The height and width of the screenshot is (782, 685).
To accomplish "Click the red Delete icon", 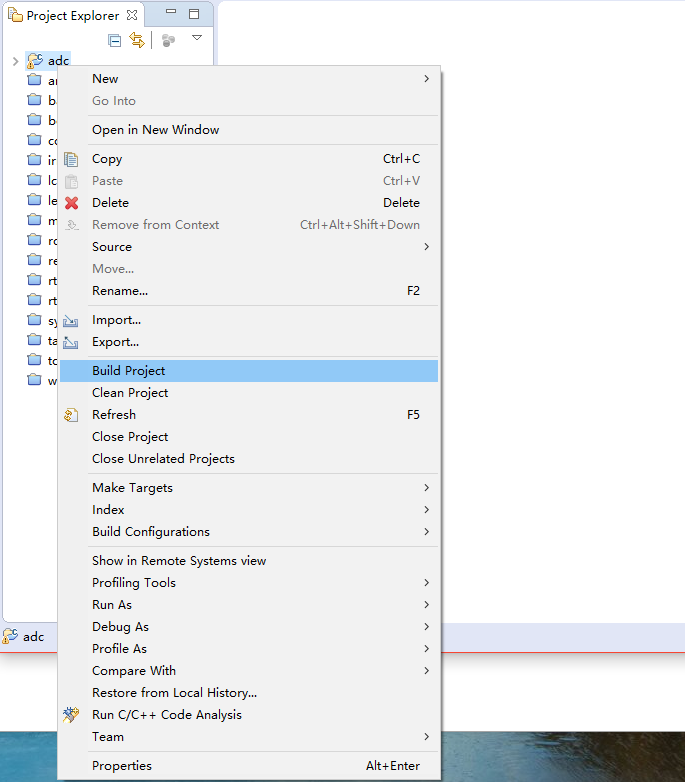I will [71, 203].
